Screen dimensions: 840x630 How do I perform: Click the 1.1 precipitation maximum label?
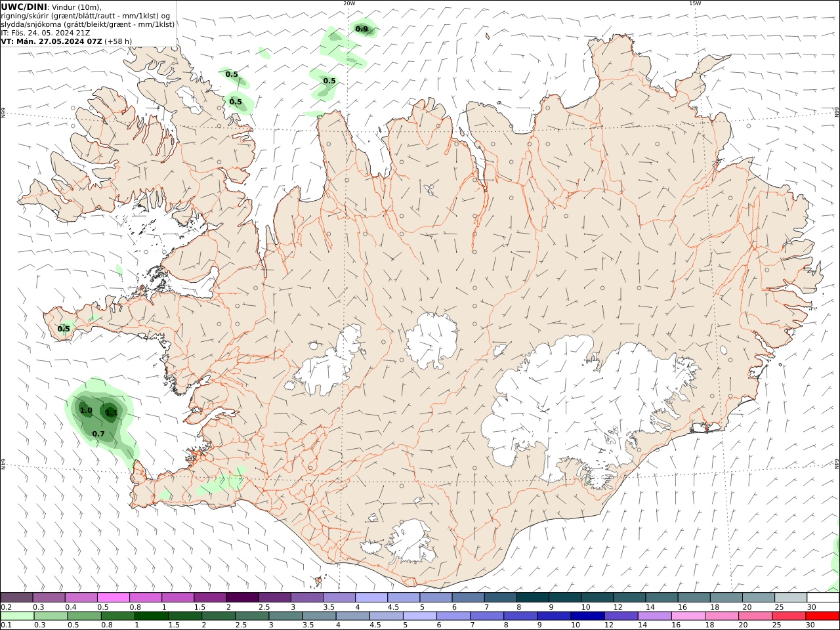pyautogui.click(x=112, y=413)
